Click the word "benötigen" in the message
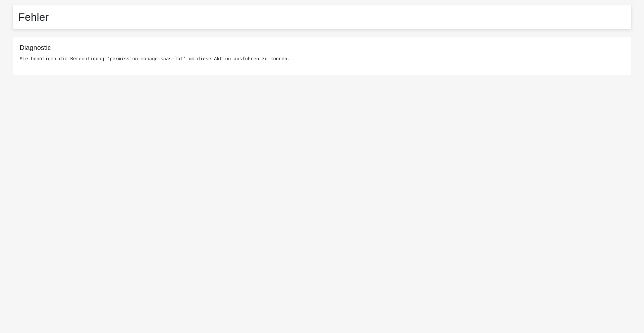 [x=44, y=59]
